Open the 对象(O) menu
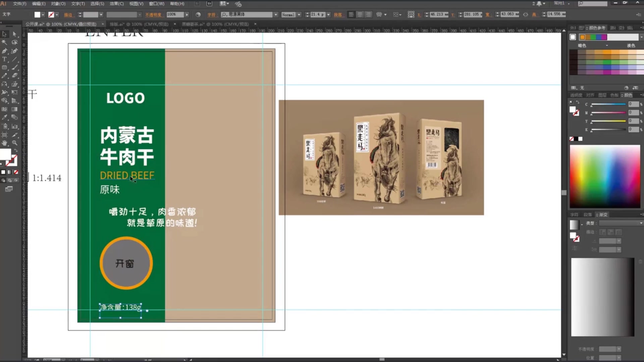 (x=58, y=4)
